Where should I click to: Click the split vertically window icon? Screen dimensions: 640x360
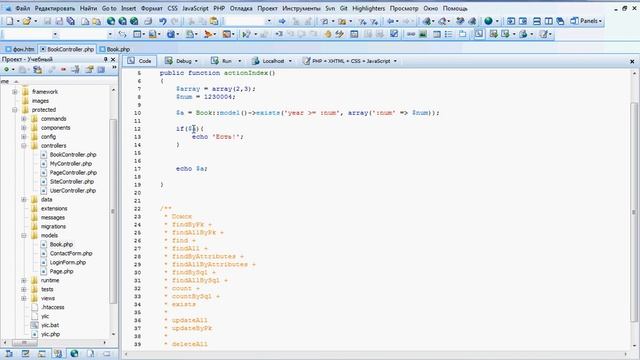549,21
